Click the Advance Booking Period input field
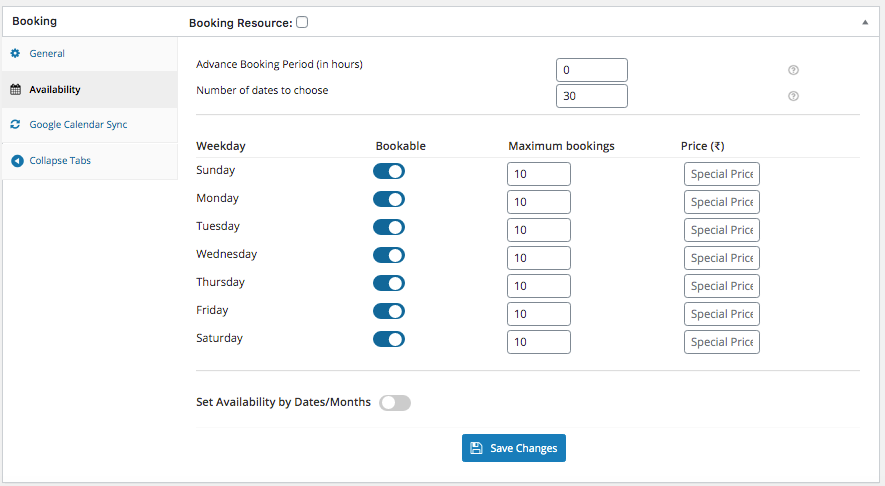This screenshot has width=885, height=486. click(x=592, y=70)
